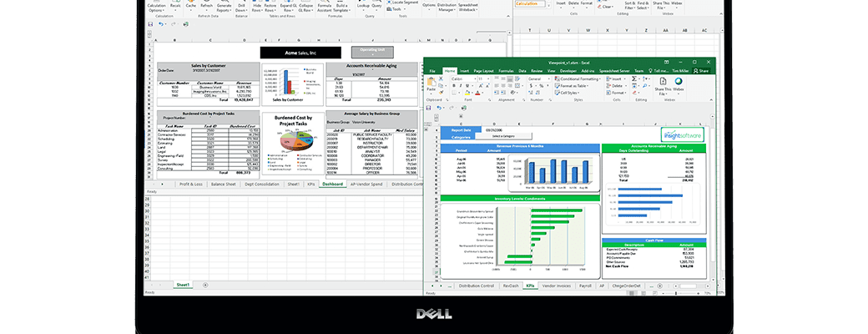Open Drill Down dropdown in back window
Screen dimensions: 868x334
click(x=241, y=8)
